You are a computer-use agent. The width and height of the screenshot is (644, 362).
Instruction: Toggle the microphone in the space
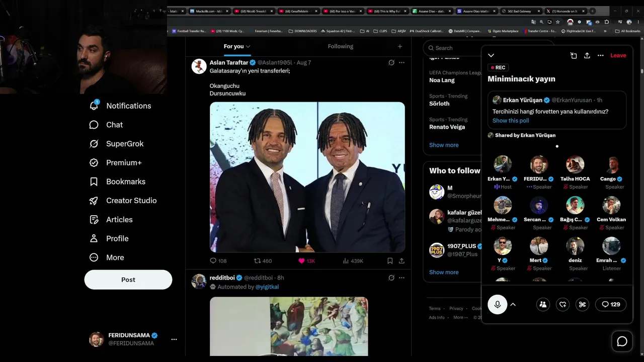coord(498,304)
